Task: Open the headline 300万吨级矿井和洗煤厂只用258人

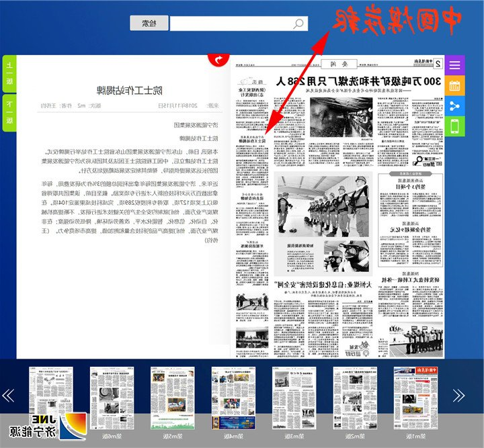Action: pyautogui.click(x=358, y=81)
